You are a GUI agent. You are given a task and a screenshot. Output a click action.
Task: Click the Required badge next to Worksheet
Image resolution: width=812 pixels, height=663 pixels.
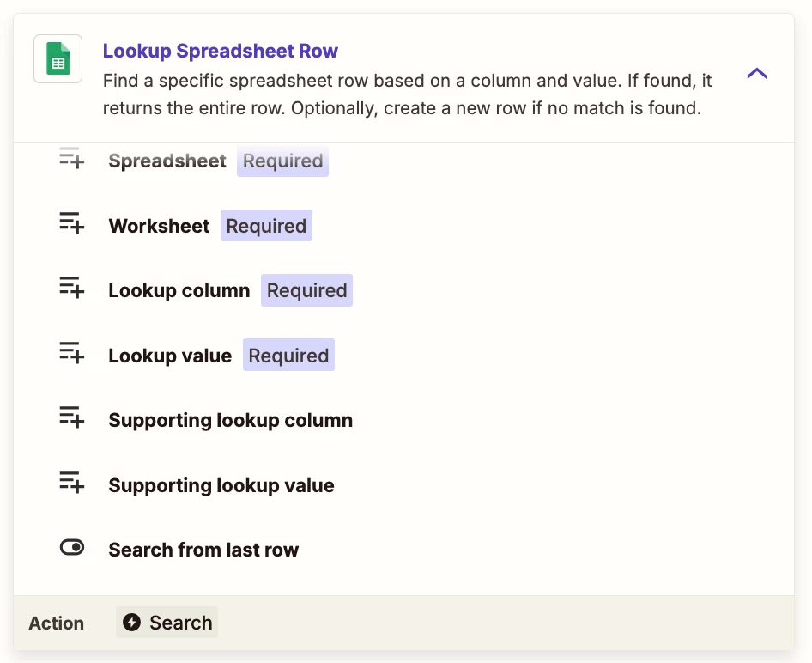(266, 226)
